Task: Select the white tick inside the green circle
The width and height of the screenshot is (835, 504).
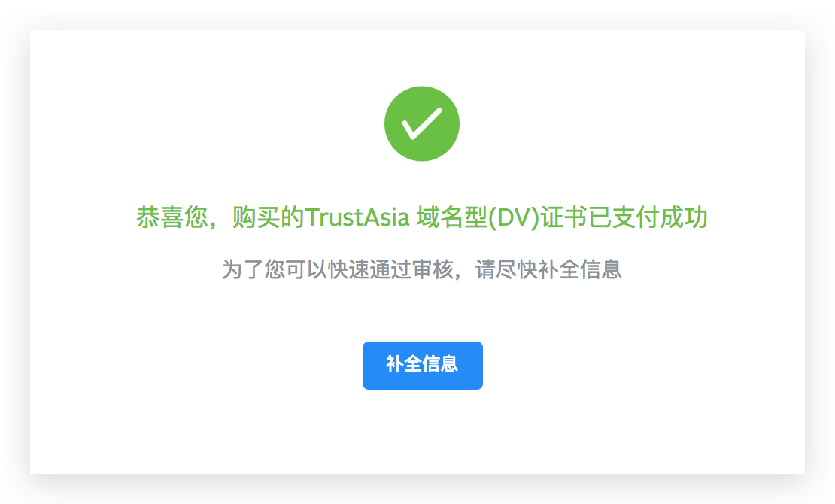Action: (x=422, y=123)
